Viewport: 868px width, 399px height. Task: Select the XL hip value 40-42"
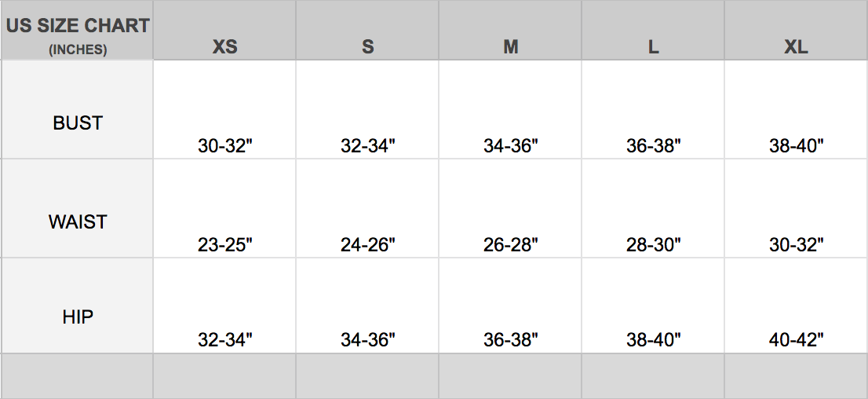point(796,341)
